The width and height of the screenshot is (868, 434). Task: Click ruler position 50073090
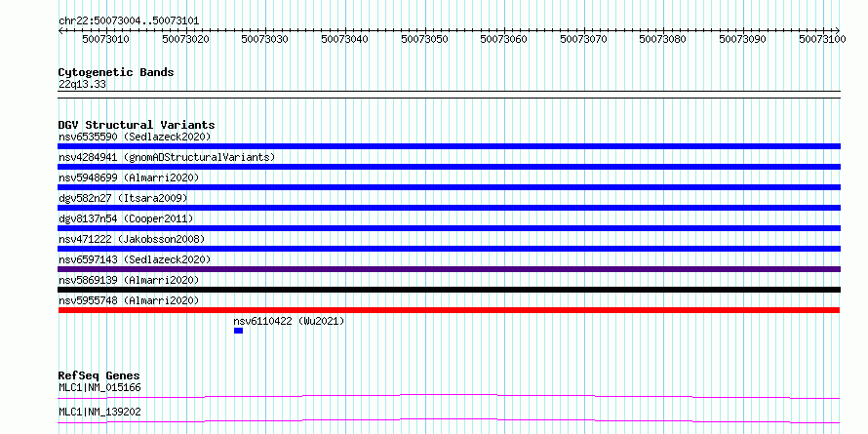(x=743, y=39)
